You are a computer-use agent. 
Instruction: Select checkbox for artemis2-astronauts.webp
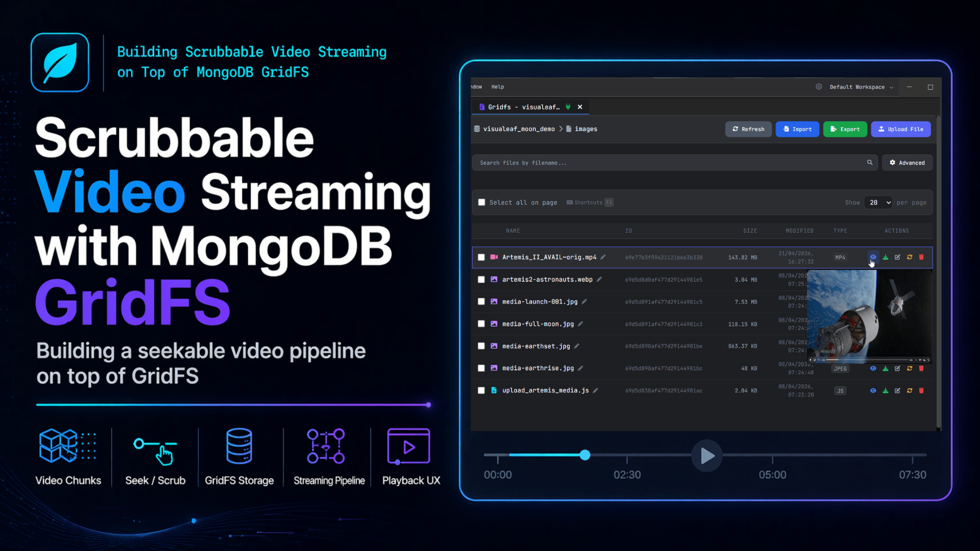tap(481, 280)
